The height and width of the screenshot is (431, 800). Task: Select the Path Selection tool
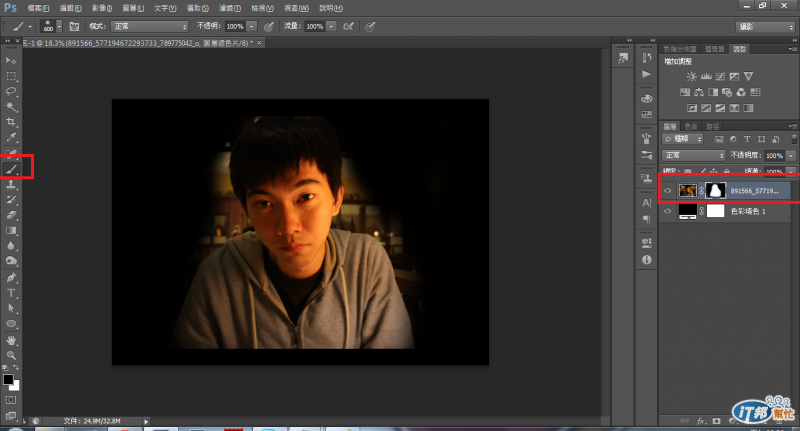pyautogui.click(x=11, y=309)
